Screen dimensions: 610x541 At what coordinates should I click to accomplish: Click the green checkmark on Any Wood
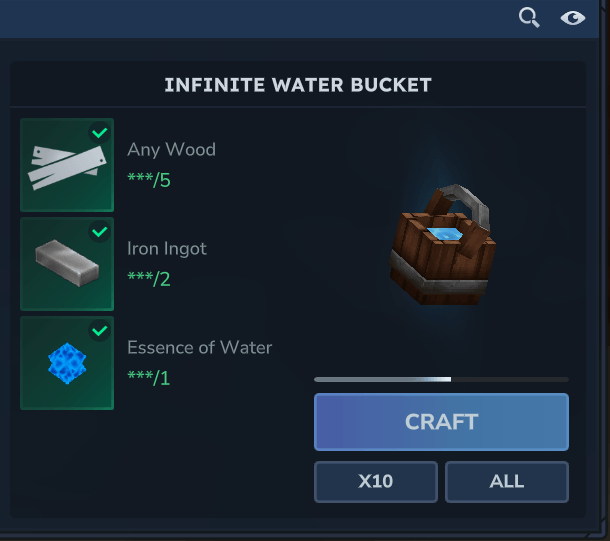tap(99, 132)
